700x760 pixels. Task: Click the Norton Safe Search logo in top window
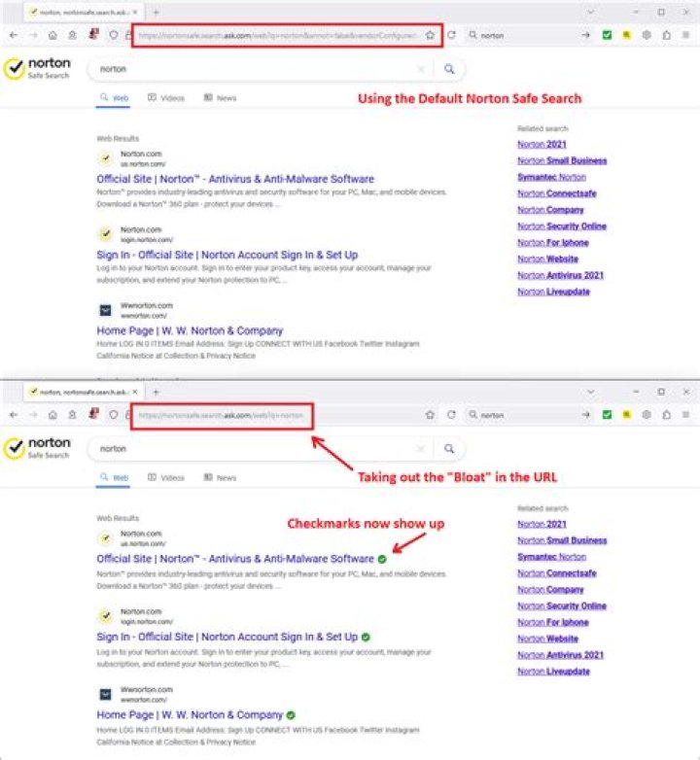click(37, 69)
